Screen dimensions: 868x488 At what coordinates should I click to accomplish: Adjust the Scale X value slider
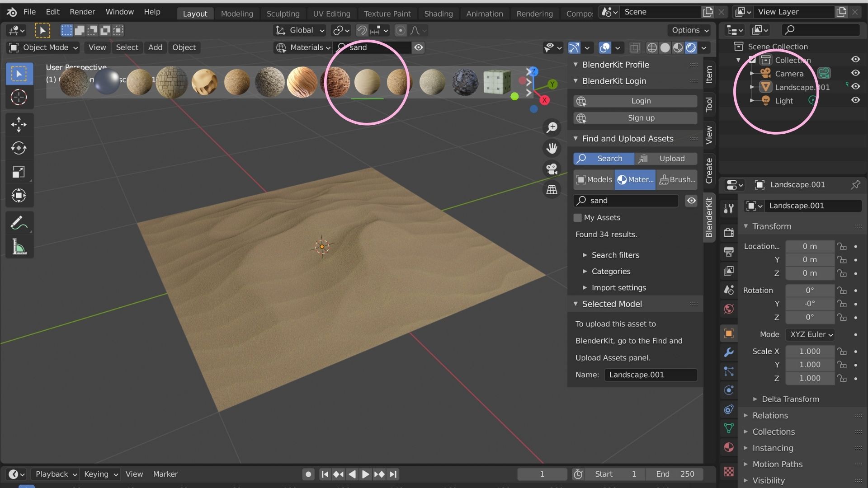(809, 351)
